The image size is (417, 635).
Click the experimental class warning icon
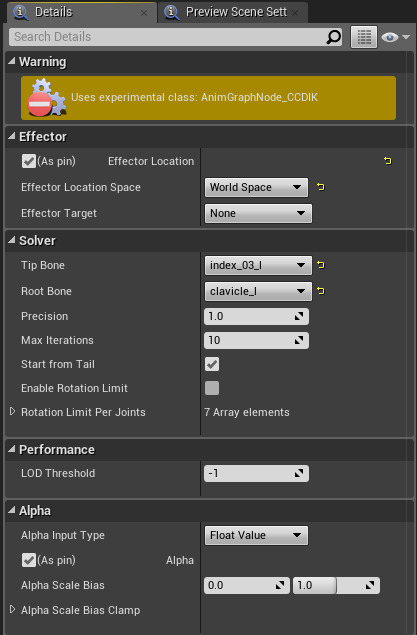point(46,98)
